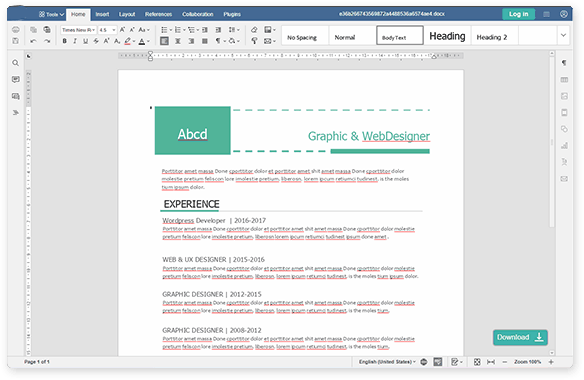Open mail merge settings in right sidebar

(564, 179)
